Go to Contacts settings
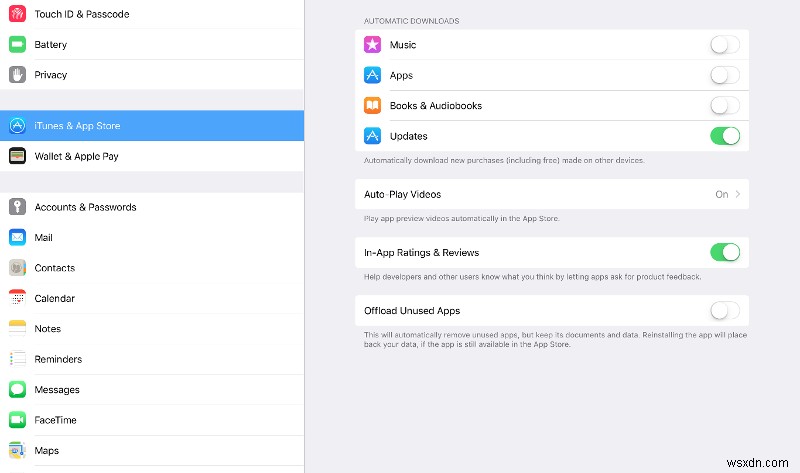The height and width of the screenshot is (473, 800). click(152, 268)
